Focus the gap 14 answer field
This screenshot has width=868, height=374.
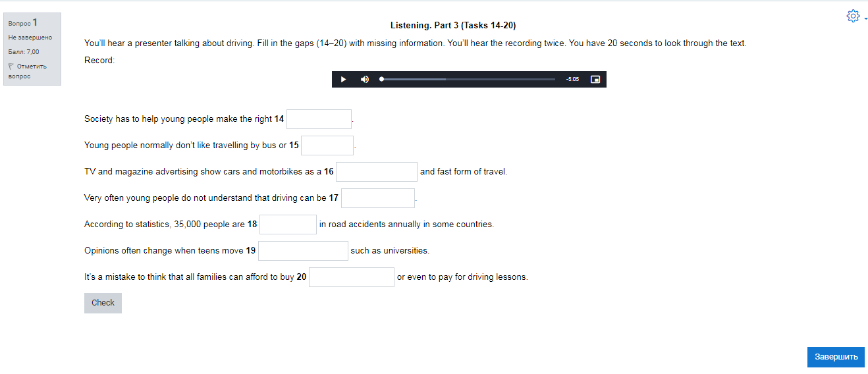click(319, 119)
